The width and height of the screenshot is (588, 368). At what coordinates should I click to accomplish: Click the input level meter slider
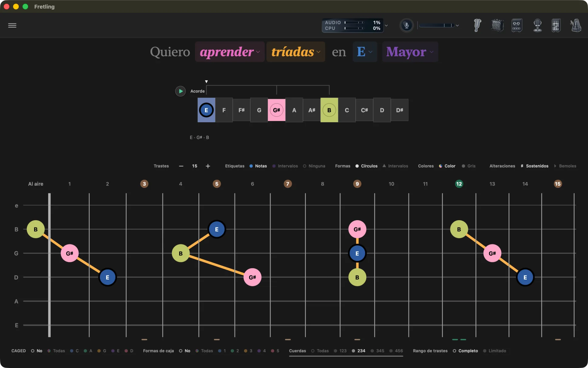pos(437,25)
